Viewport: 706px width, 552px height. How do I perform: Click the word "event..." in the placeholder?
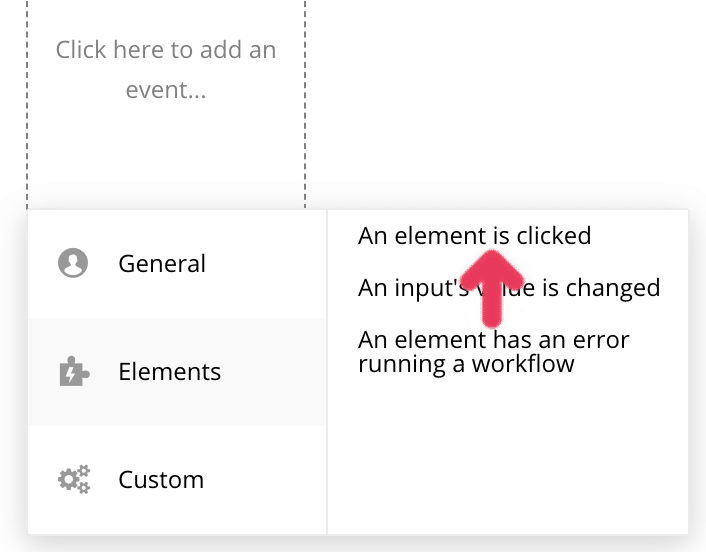166,90
